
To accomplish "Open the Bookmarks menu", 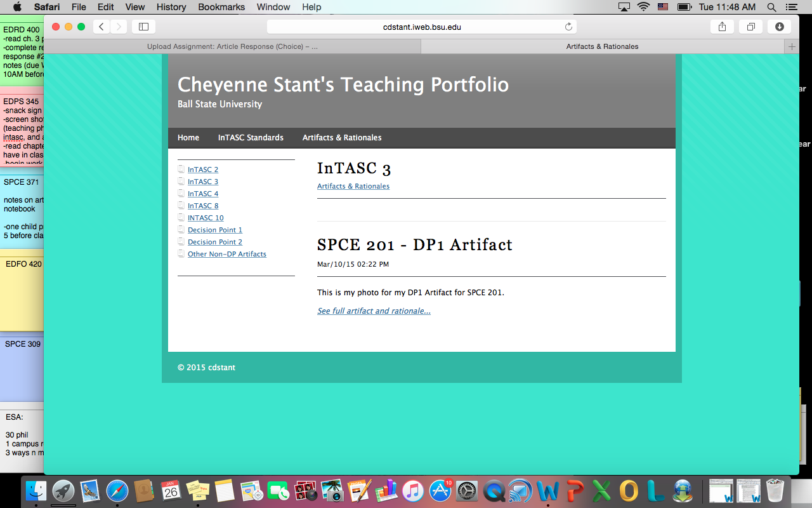I will click(221, 7).
